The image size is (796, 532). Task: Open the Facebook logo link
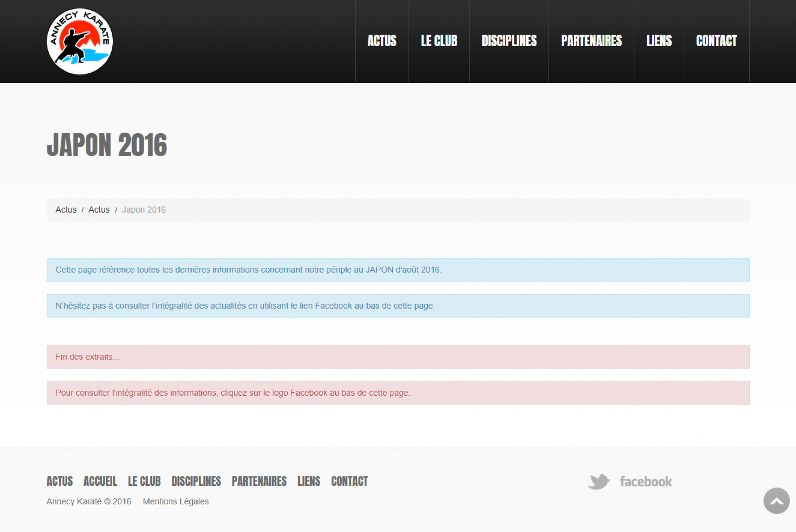(646, 481)
